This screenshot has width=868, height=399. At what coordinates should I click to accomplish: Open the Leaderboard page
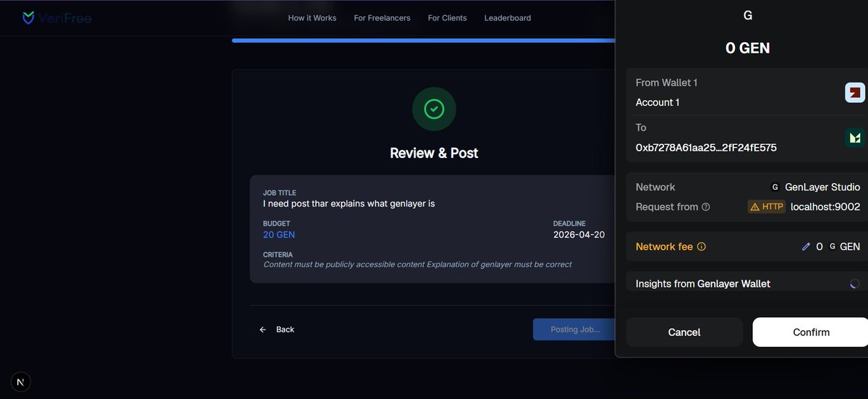coord(507,18)
